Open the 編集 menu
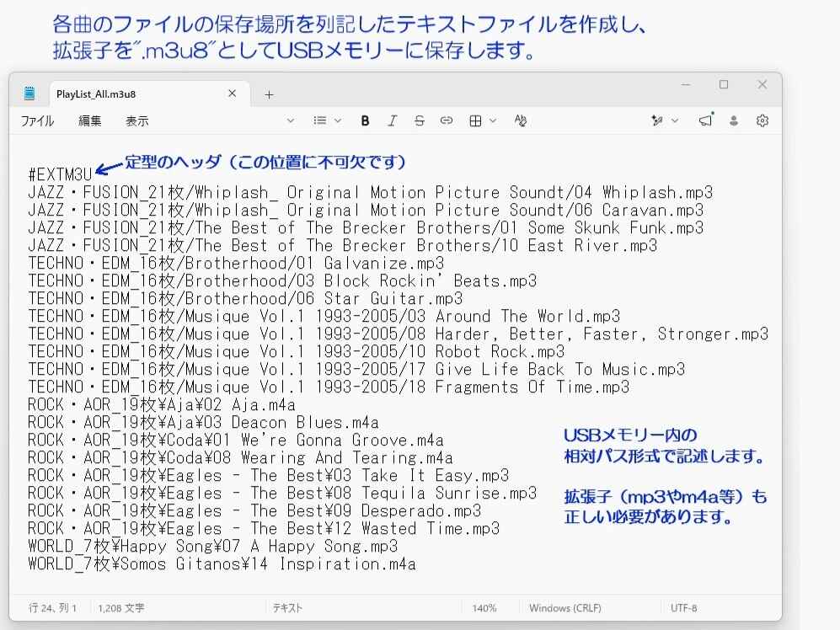Viewport: 840px width, 630px height. point(90,121)
